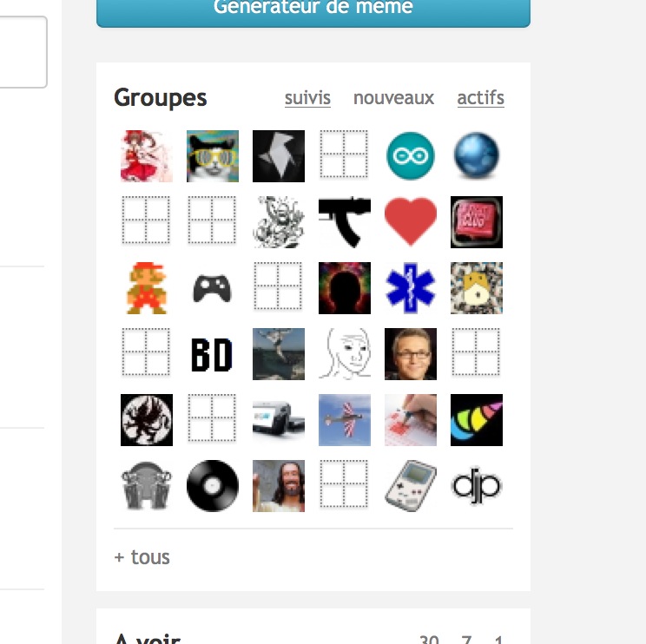Switch to the suivis groups tab
646x644 pixels.
[307, 98]
